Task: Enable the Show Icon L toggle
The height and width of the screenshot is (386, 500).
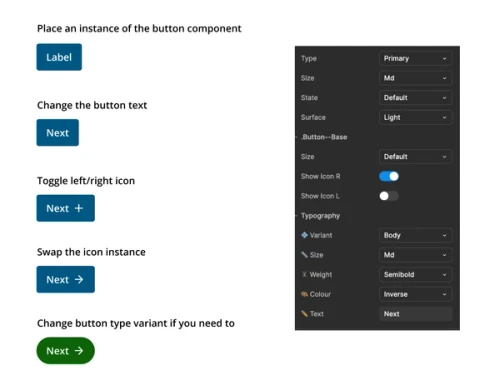Action: [x=389, y=196]
